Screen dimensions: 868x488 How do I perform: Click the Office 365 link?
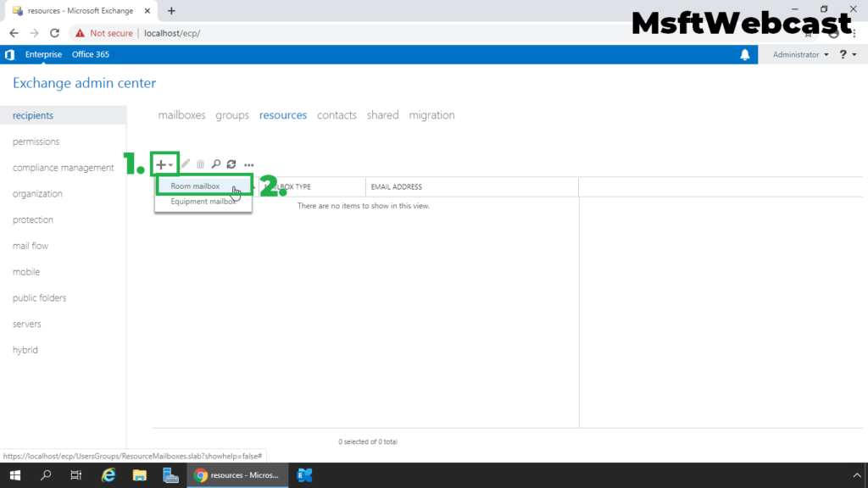coord(90,54)
